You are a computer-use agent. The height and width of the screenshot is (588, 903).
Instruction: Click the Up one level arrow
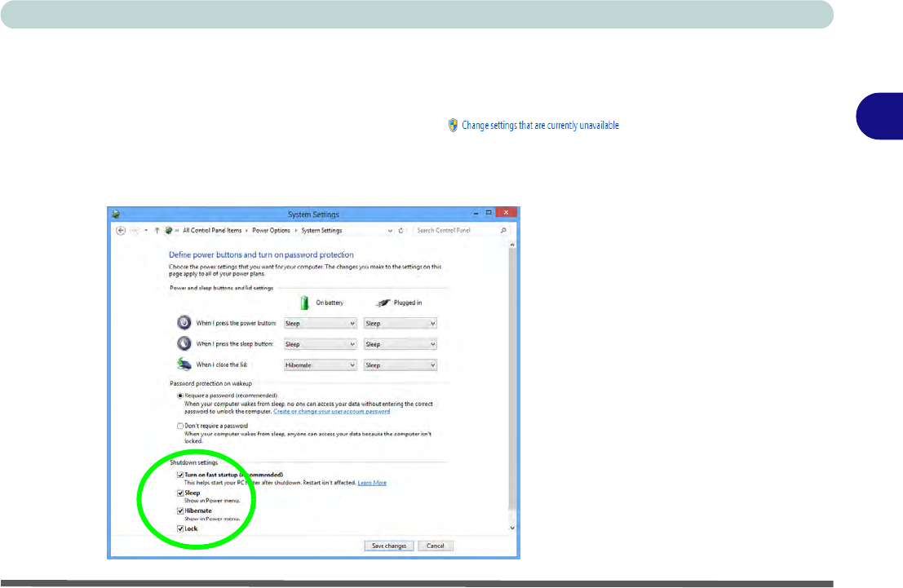157,230
